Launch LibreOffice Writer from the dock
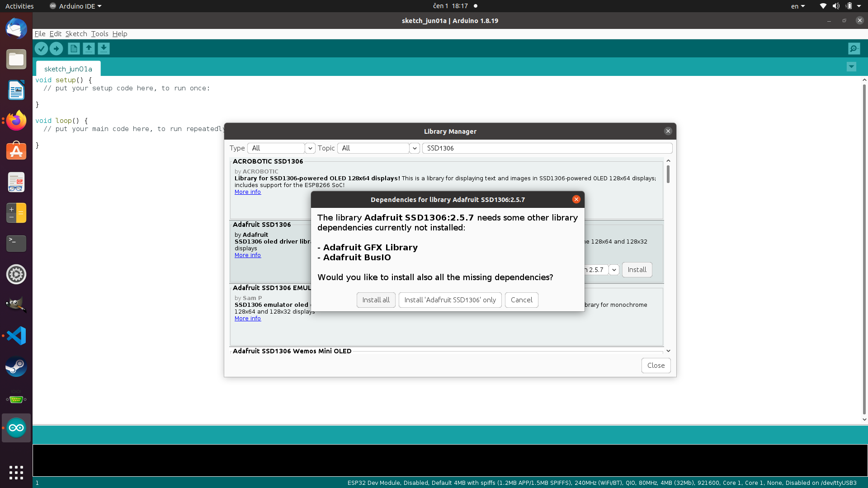The image size is (868, 488). (16, 90)
